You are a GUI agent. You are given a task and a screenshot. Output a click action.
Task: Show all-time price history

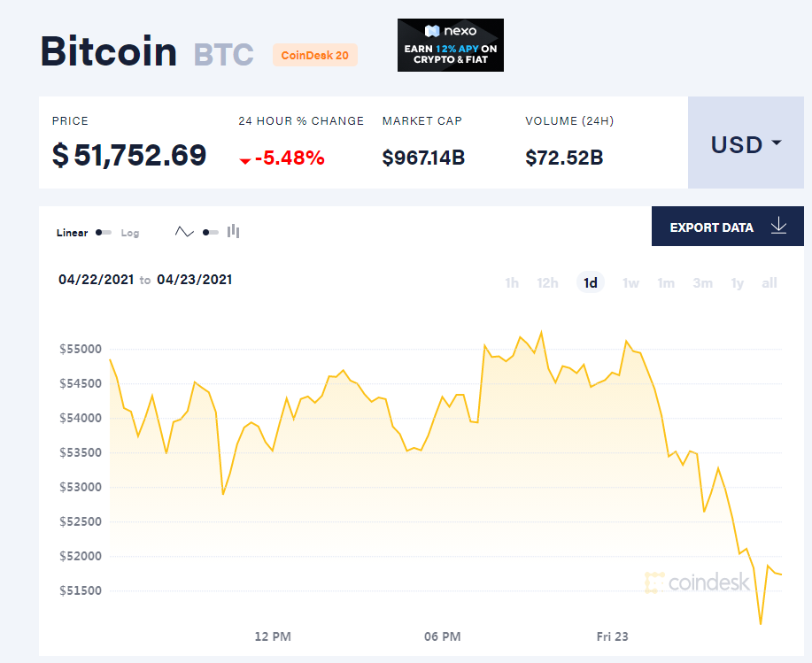[769, 283]
